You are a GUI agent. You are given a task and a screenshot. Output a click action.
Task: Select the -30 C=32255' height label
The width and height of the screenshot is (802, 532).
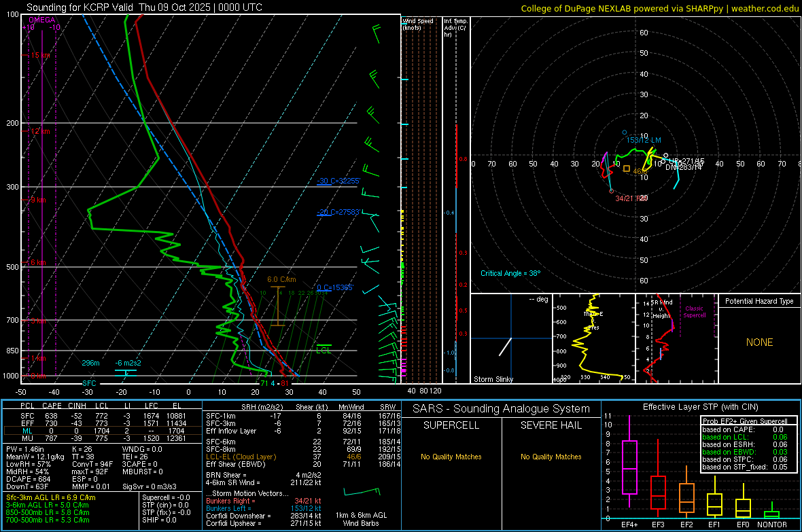tap(338, 181)
